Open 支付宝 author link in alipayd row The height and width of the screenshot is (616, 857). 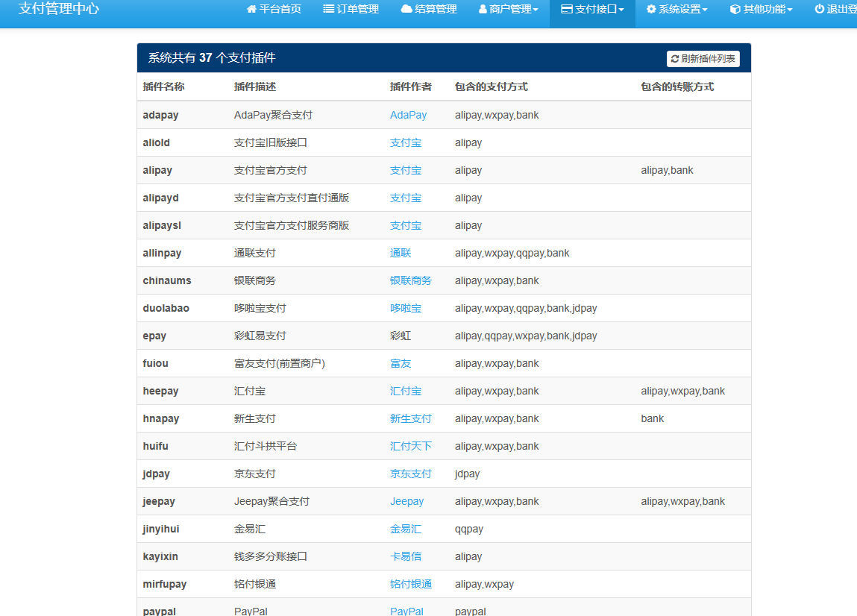point(406,198)
